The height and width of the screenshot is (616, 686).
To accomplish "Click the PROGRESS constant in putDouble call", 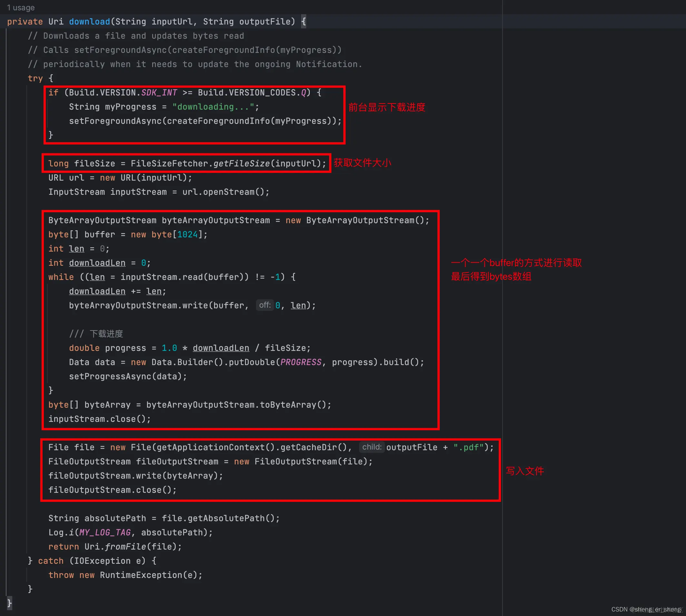I will (x=301, y=362).
